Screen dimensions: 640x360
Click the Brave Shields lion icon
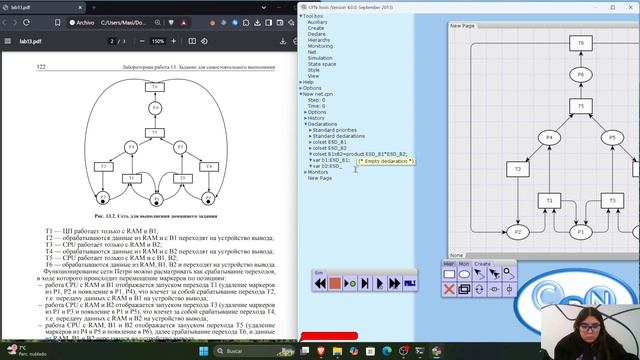click(x=171, y=22)
